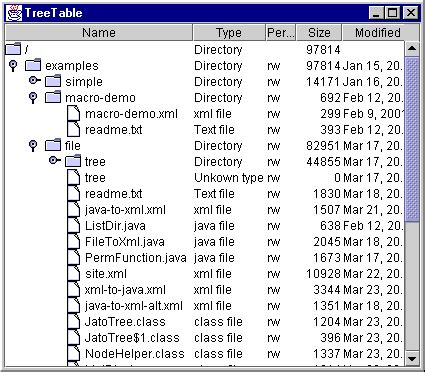The height and width of the screenshot is (372, 425).
Task: Click the JatoTree$1.class file icon
Action: point(73,337)
